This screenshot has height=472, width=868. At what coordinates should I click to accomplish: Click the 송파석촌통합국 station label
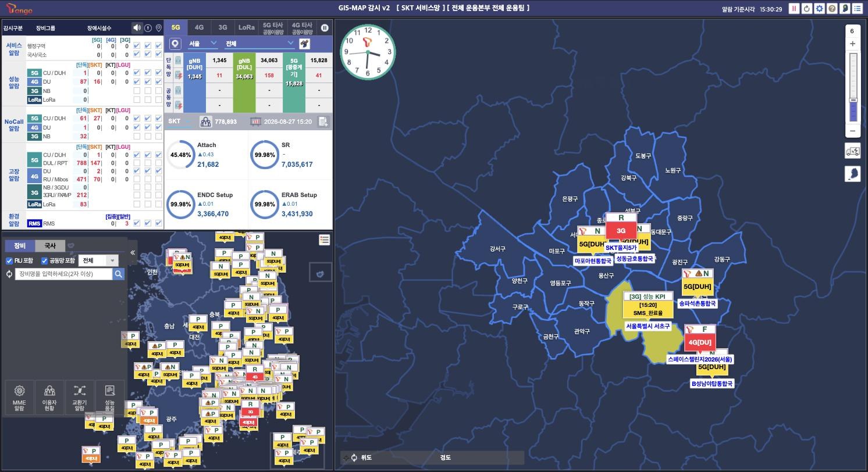(698, 303)
